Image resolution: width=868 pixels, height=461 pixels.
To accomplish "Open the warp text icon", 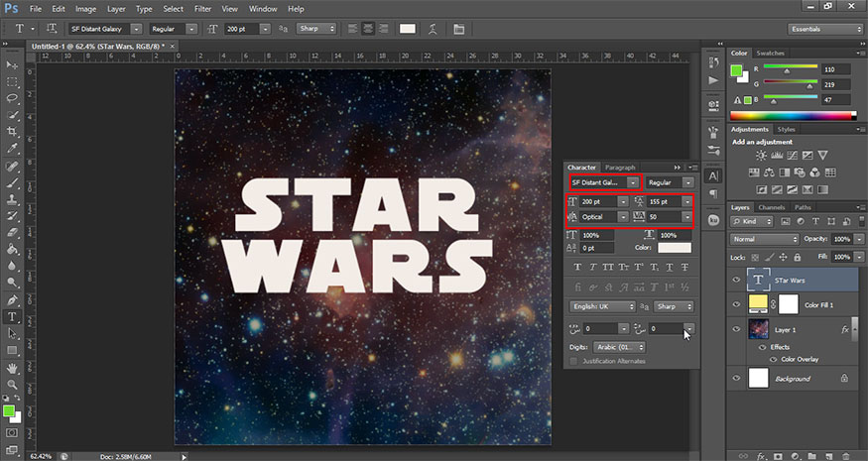I will coord(433,29).
